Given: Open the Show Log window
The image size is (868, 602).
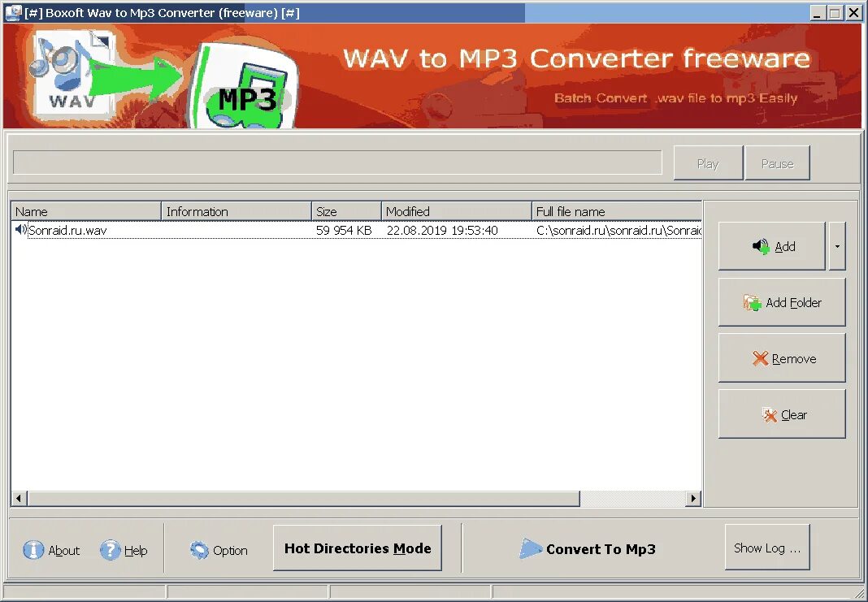Looking at the screenshot, I should click(767, 548).
